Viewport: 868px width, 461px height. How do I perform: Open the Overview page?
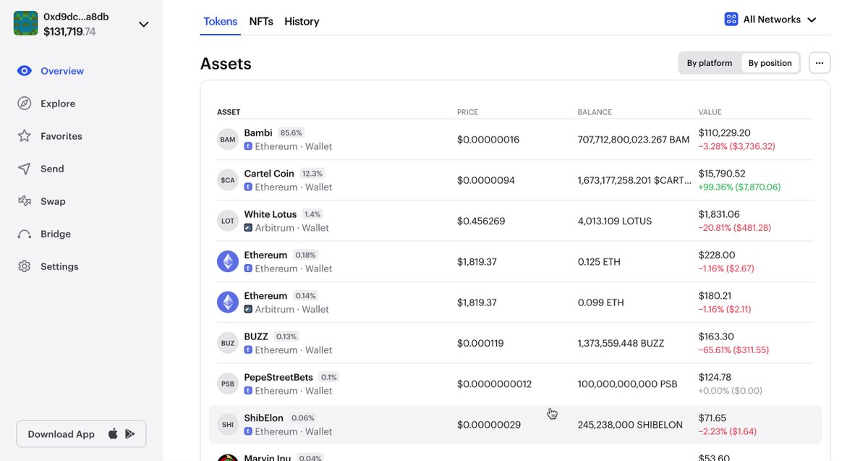click(x=62, y=71)
